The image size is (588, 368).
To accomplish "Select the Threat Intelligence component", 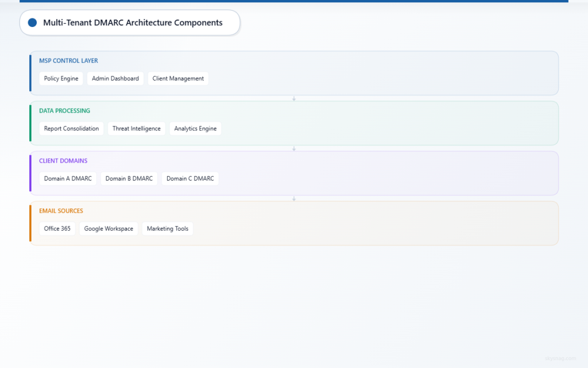I will (136, 128).
